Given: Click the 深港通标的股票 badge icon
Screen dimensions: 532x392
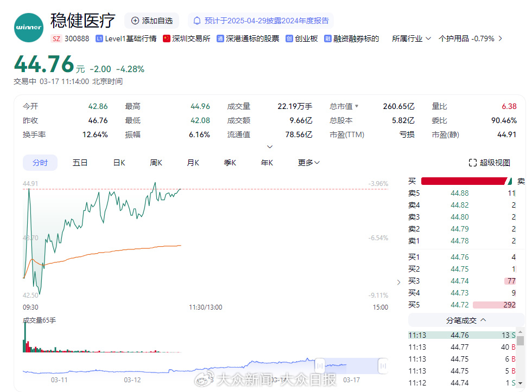Looking at the screenshot, I should click(x=220, y=38).
